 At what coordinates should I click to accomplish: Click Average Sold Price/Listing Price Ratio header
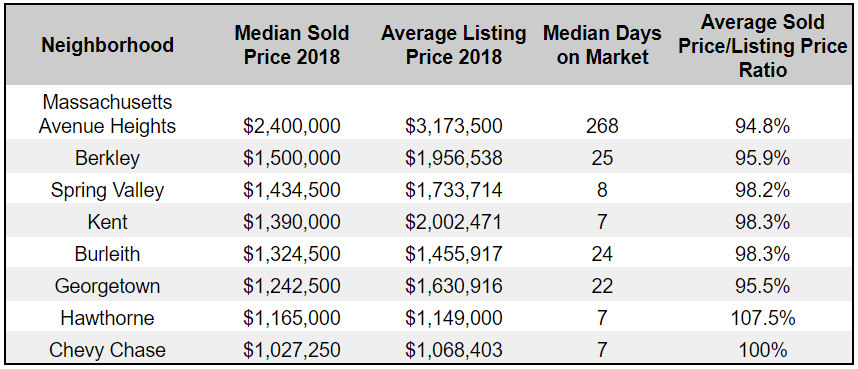(763, 46)
